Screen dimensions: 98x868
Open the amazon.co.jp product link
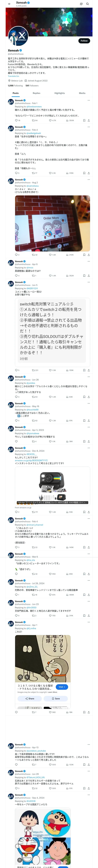pyautogui.click(x=31, y=460)
